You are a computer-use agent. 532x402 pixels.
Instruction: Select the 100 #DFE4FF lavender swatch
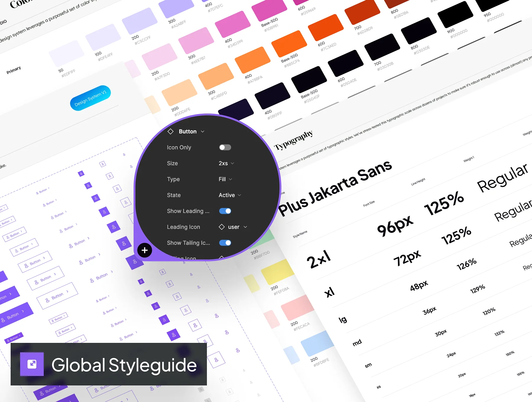(103, 38)
